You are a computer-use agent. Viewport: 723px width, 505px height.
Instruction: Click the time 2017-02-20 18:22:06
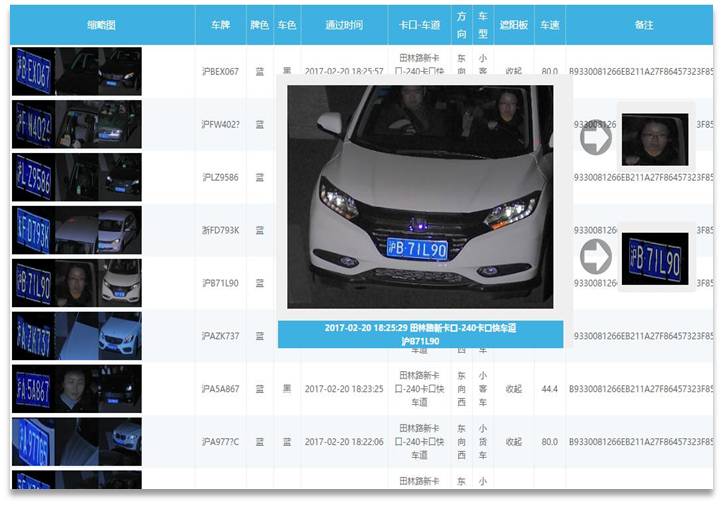tap(344, 442)
